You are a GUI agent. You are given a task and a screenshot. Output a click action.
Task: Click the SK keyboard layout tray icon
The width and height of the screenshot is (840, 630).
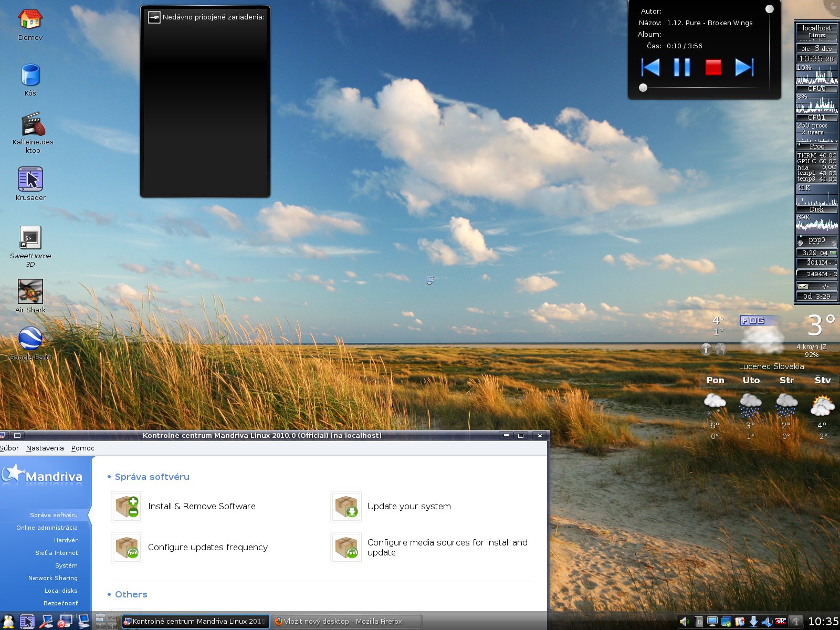pyautogui.click(x=781, y=621)
